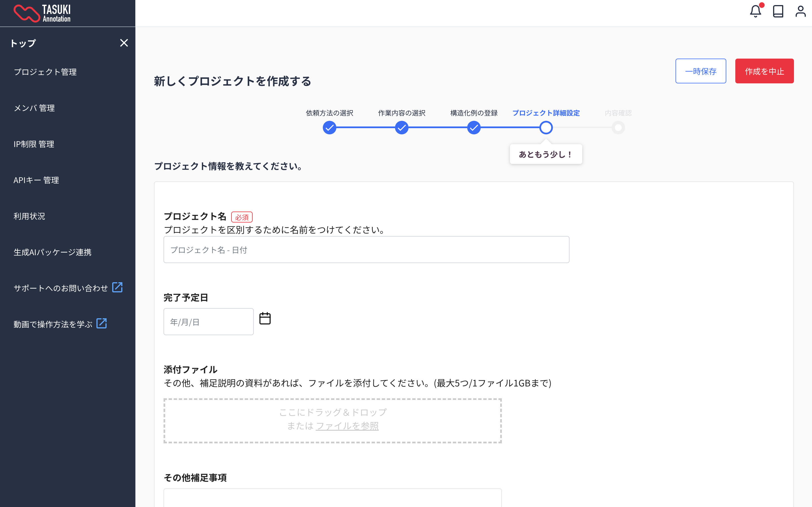Click the ファイルを参照 link
Screen dimensions: 812x507
click(x=347, y=426)
